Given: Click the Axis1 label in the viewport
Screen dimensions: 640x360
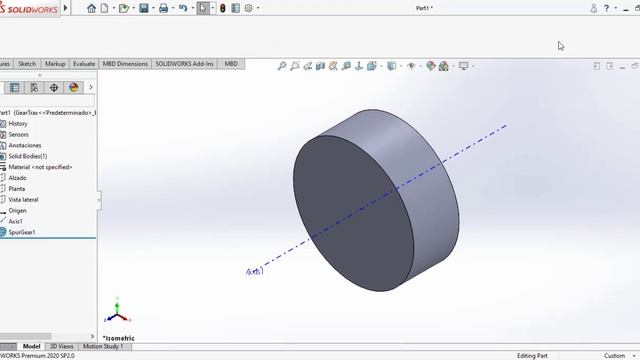Looking at the screenshot, I should (255, 271).
